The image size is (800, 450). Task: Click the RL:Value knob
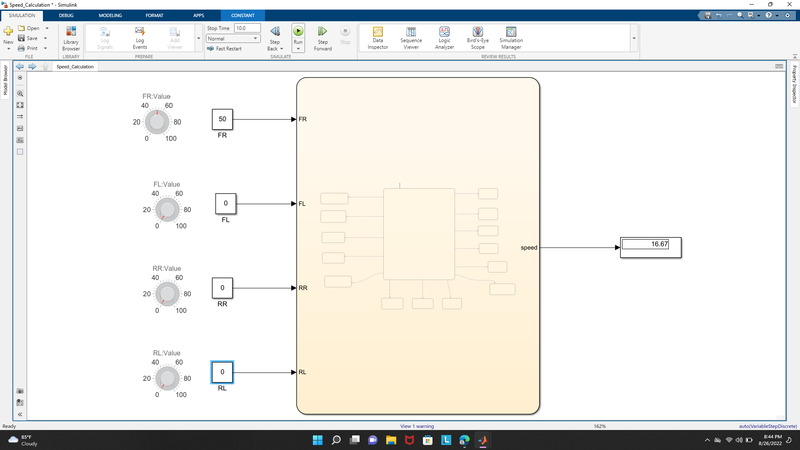[x=167, y=379]
